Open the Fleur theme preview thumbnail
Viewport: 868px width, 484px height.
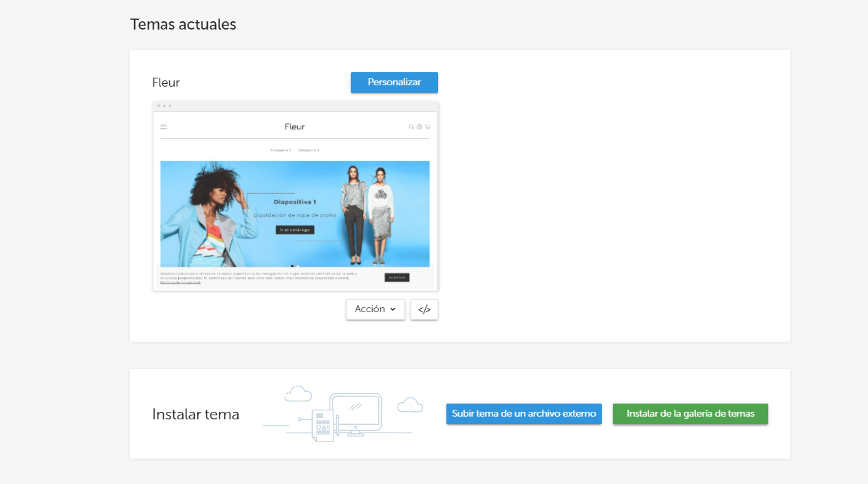coord(295,197)
